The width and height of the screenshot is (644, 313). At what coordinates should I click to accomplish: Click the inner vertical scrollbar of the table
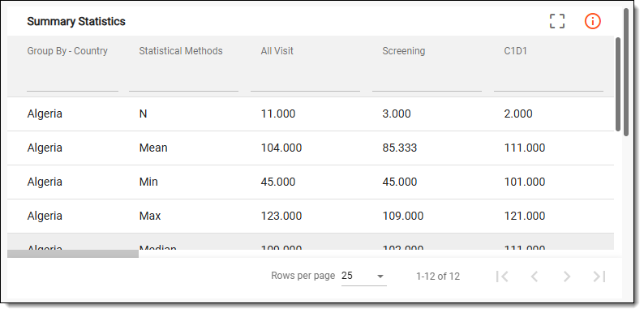click(618, 84)
